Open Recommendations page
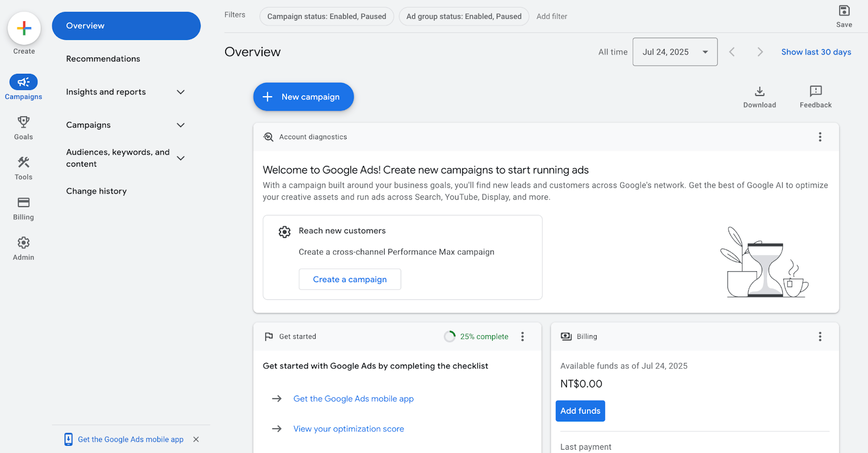This screenshot has width=868, height=453. coord(103,59)
